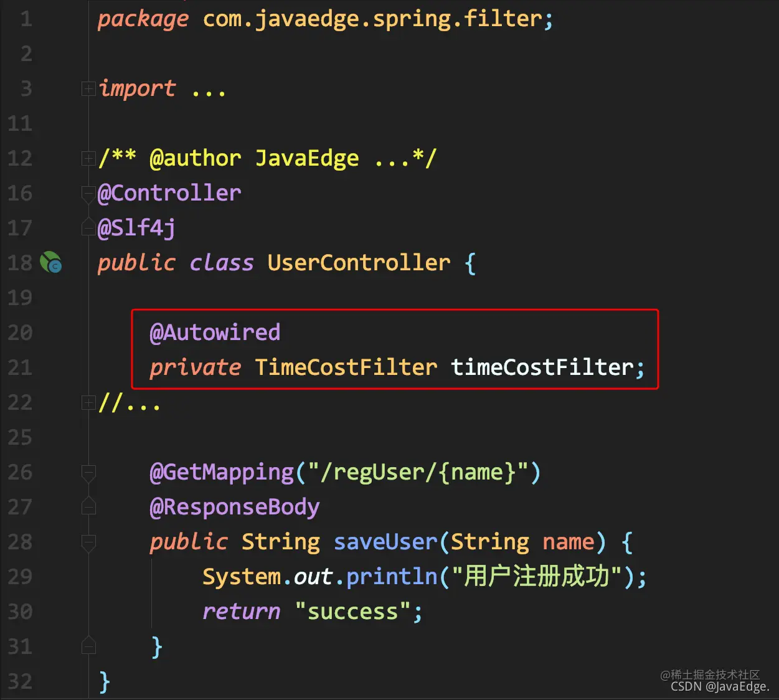This screenshot has height=700, width=779.
Task: Click the fold marker beside @ResponseBody
Action: tap(88, 507)
